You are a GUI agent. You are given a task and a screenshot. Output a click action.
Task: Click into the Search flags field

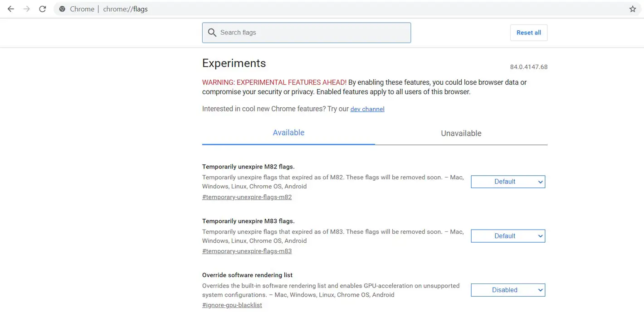pyautogui.click(x=307, y=33)
